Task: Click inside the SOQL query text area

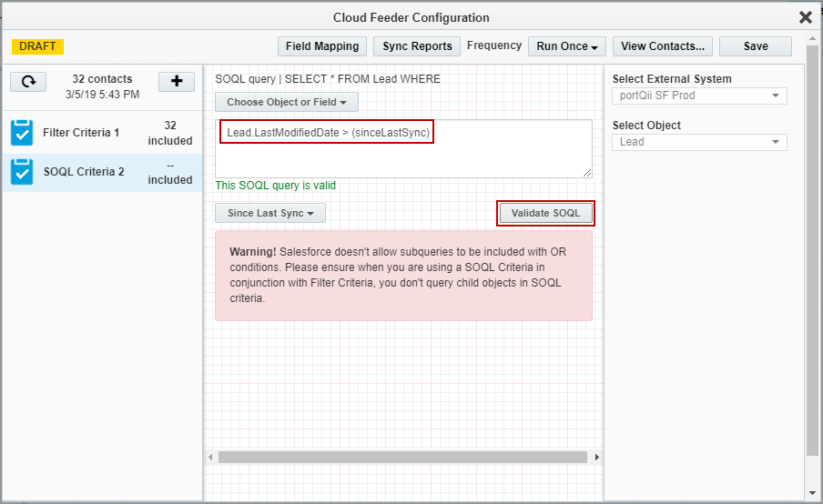Action: tap(402, 159)
